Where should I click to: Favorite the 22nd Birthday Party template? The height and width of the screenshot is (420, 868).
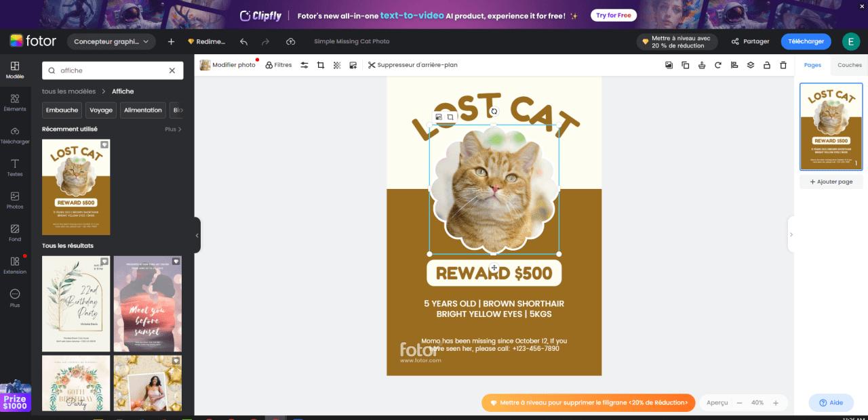[104, 261]
